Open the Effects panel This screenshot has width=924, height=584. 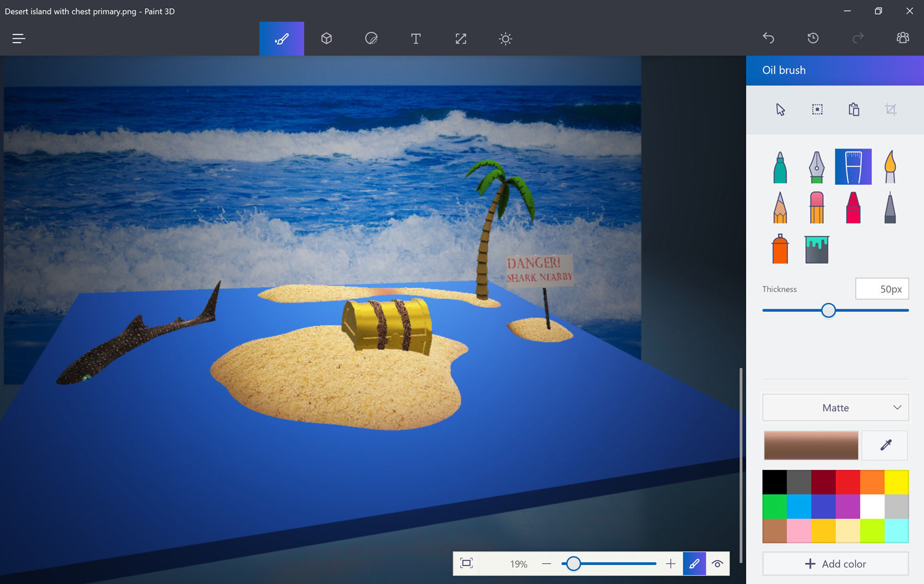coord(505,38)
